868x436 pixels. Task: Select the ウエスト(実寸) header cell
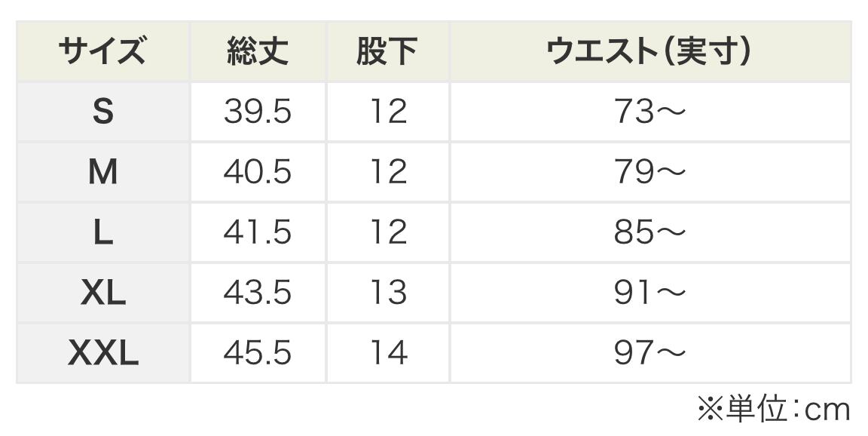(649, 52)
